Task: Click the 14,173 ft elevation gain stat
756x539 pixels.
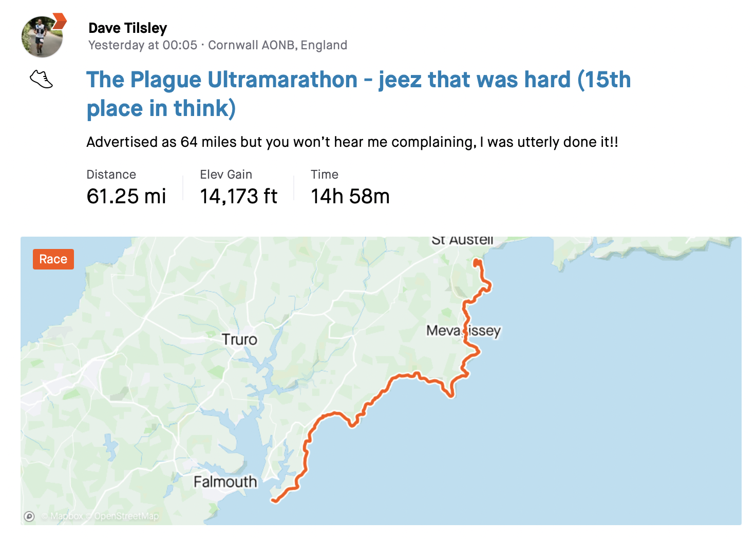Action: click(238, 196)
